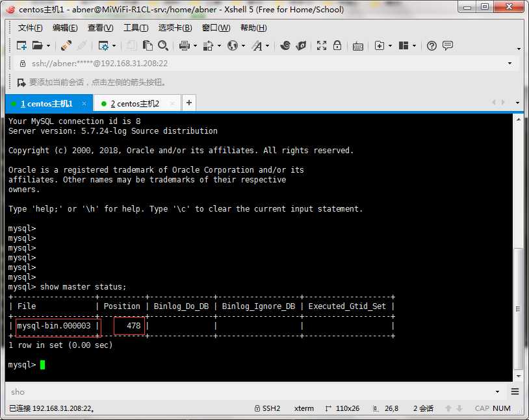Open the 编辑(E) menu

65,28
